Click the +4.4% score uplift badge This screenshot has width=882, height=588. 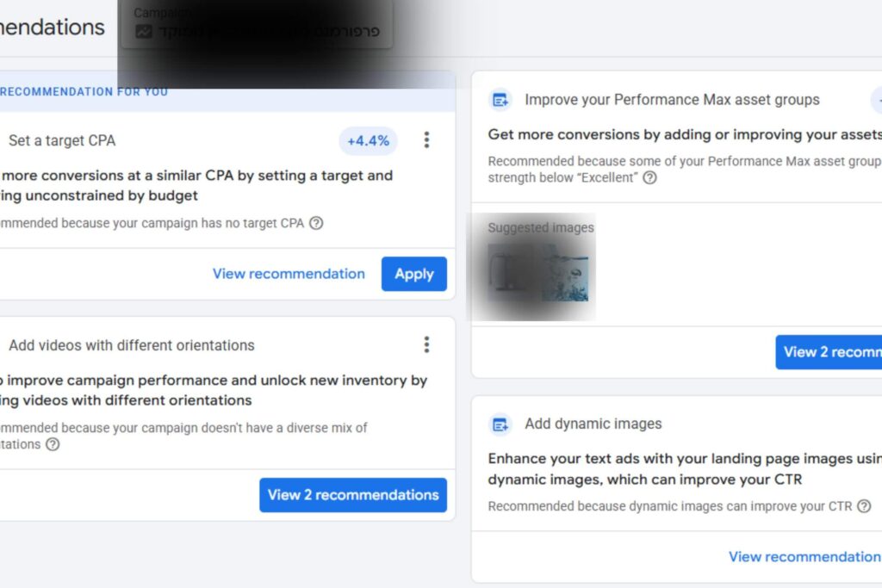tap(368, 140)
